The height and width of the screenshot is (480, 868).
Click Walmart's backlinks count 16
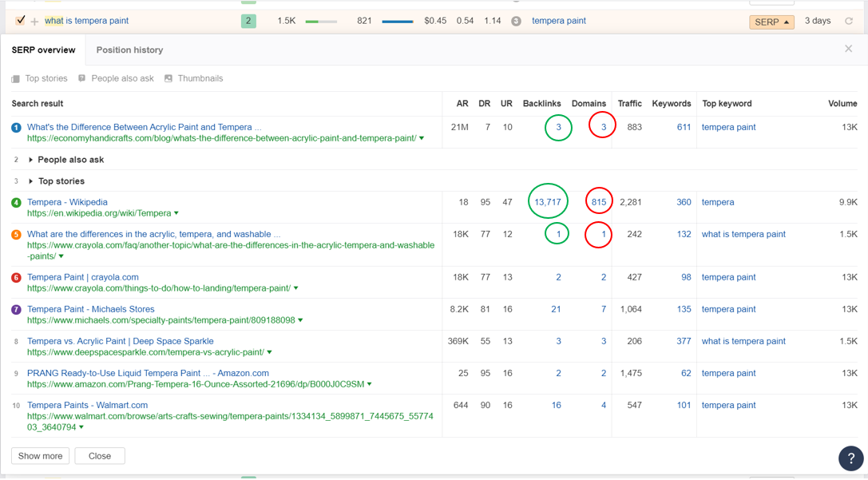(x=557, y=405)
